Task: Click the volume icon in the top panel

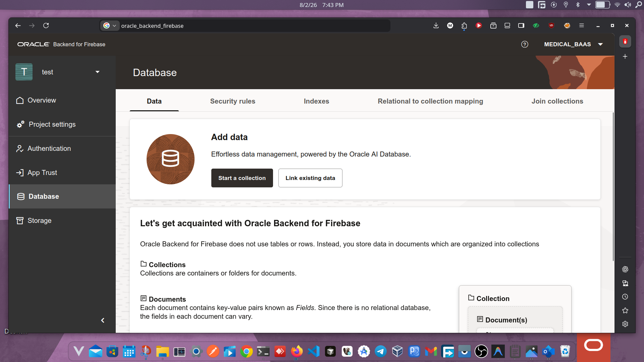Action: tap(628, 5)
